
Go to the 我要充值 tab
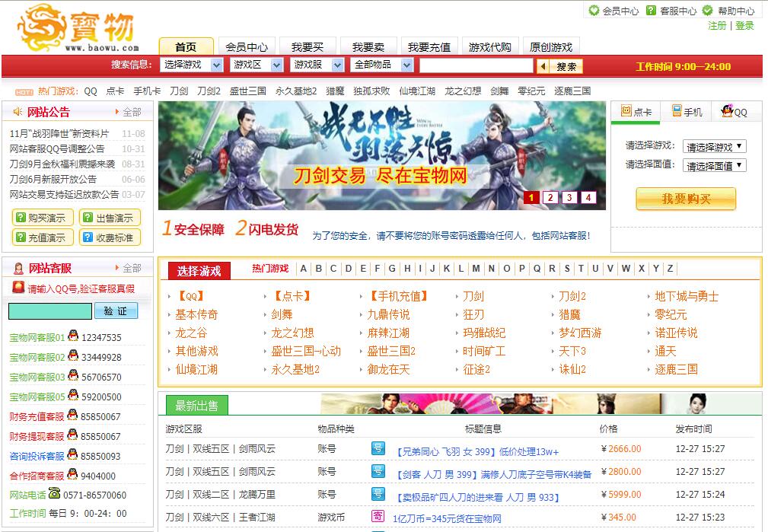429,46
